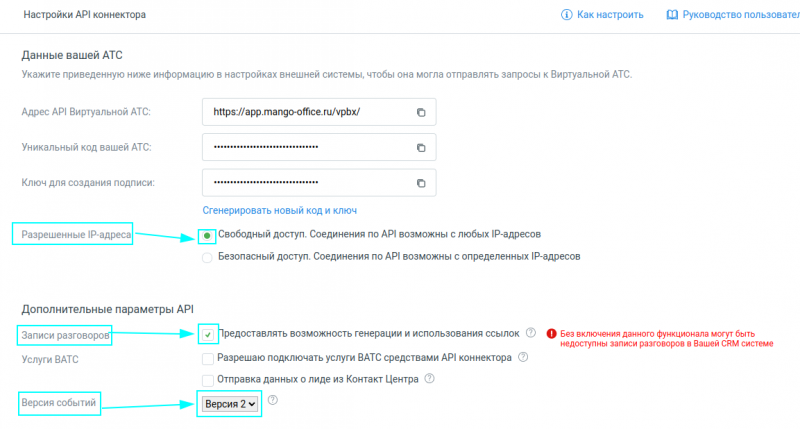Copy the Virtual ATS API address

click(421, 111)
